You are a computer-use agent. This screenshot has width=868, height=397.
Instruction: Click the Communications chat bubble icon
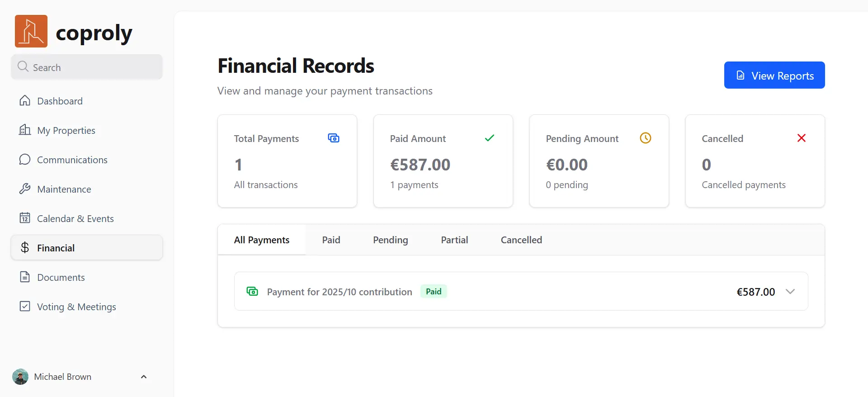click(x=25, y=159)
